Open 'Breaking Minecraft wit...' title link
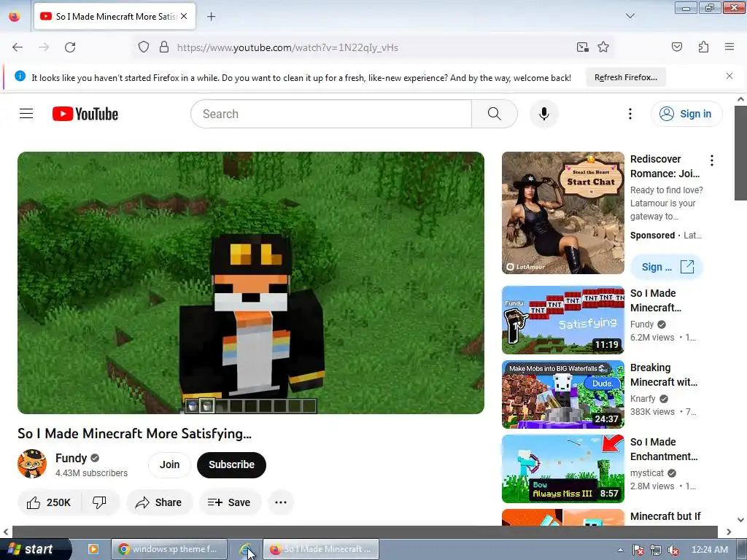The image size is (747, 560). pos(664,375)
